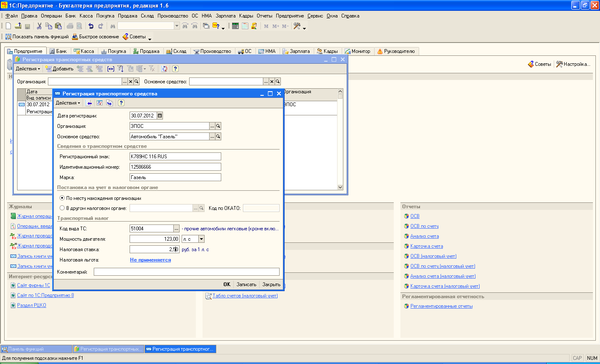Open the calendar icon in main toolbar
The image size is (600, 364).
click(x=245, y=26)
